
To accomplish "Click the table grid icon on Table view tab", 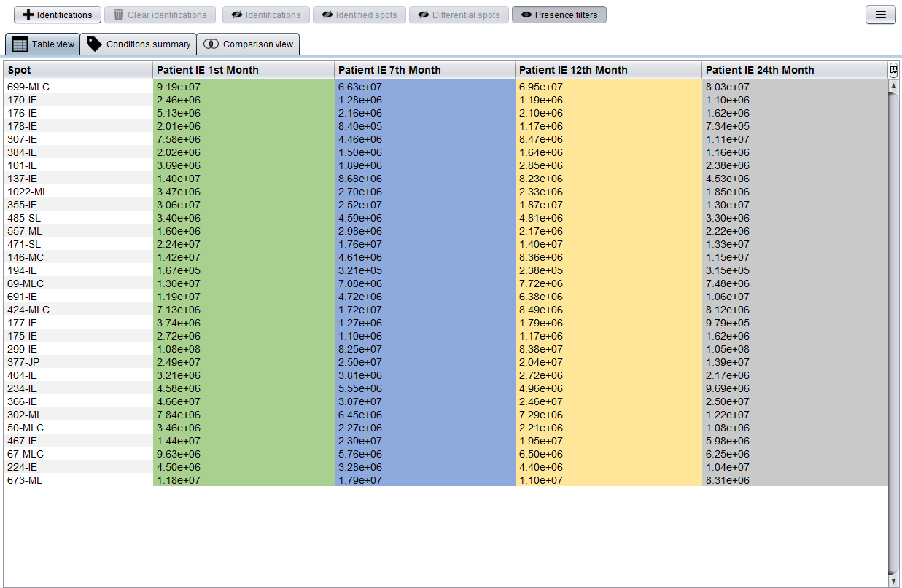I will click(20, 44).
